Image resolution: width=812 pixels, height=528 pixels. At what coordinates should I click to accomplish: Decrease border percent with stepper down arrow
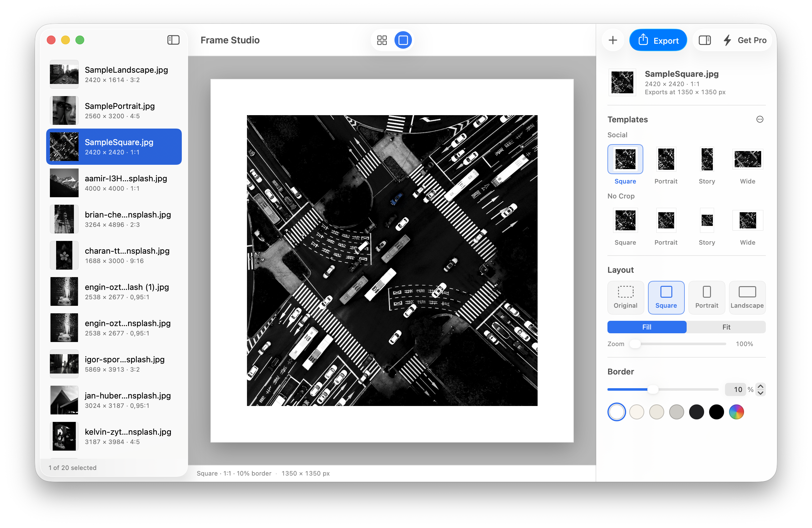click(x=761, y=393)
